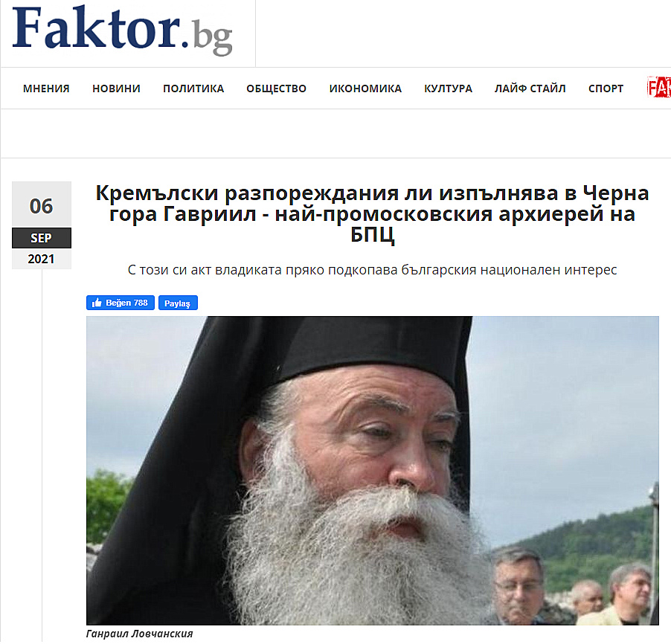Click the photo caption Ганраил Ловчанския
The width and height of the screenshot is (671, 644).
coord(140,634)
